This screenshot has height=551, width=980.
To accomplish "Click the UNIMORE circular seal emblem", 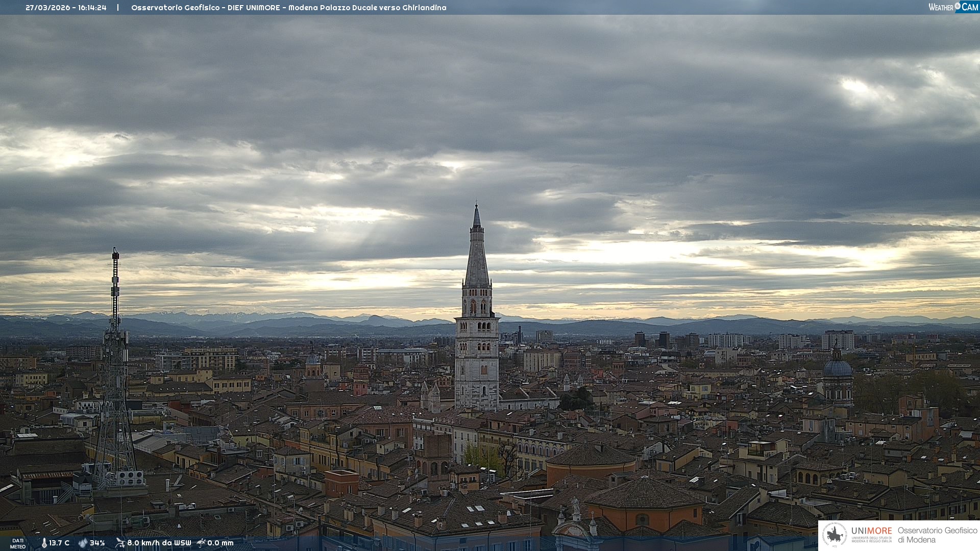I will tap(834, 535).
